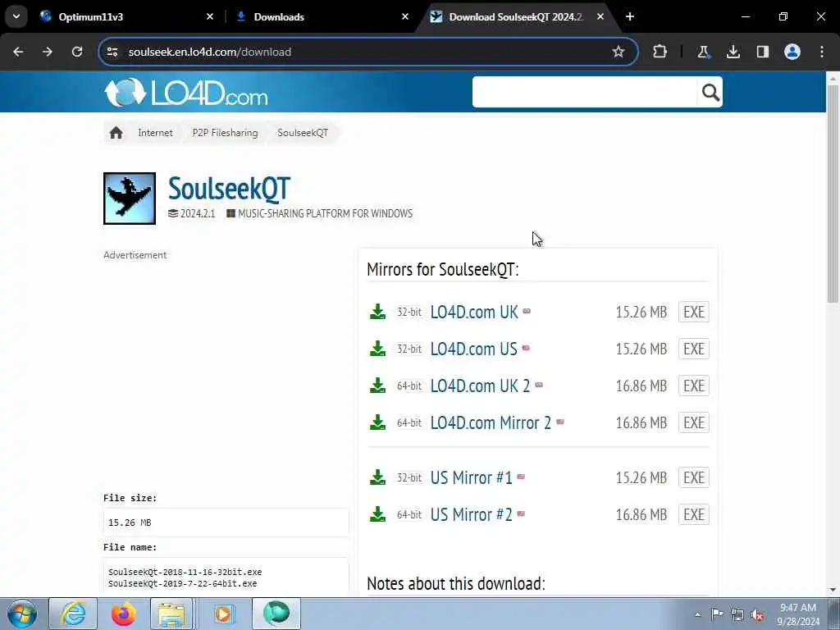Image resolution: width=840 pixels, height=630 pixels.
Task: Download from US Mirror #1 link
Action: [x=472, y=478]
